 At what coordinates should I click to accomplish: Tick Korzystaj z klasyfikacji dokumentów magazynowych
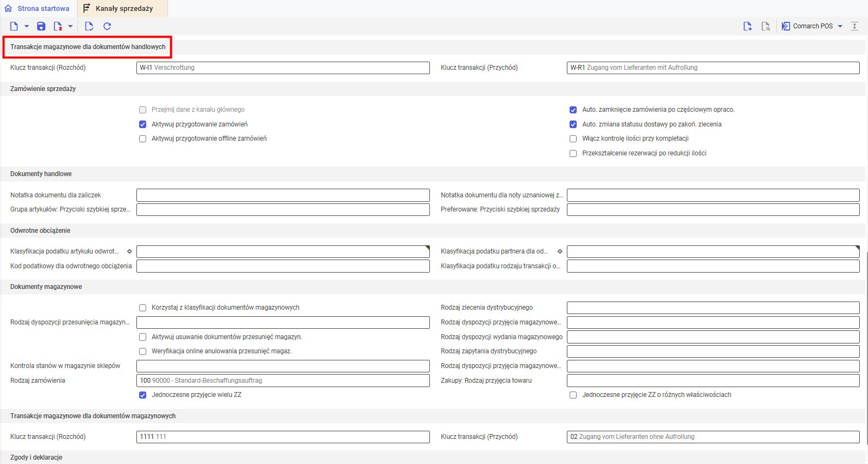[x=143, y=308]
